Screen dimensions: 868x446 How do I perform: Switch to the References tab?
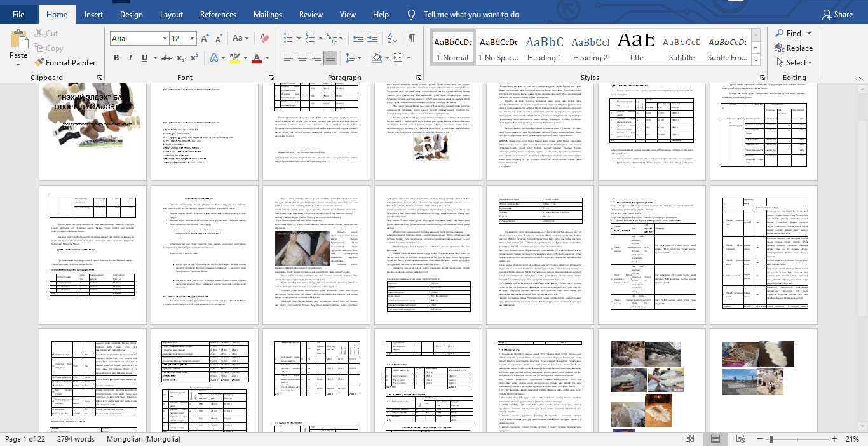point(218,14)
